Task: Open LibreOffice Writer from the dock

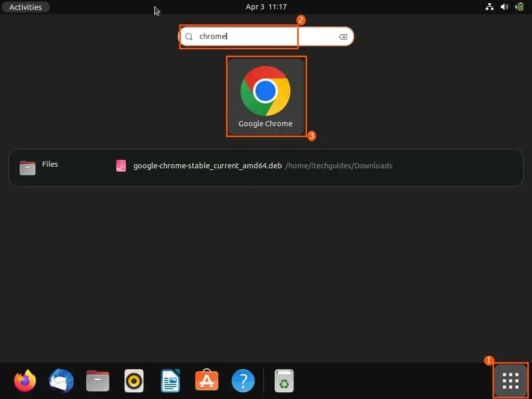Action: coord(170,380)
